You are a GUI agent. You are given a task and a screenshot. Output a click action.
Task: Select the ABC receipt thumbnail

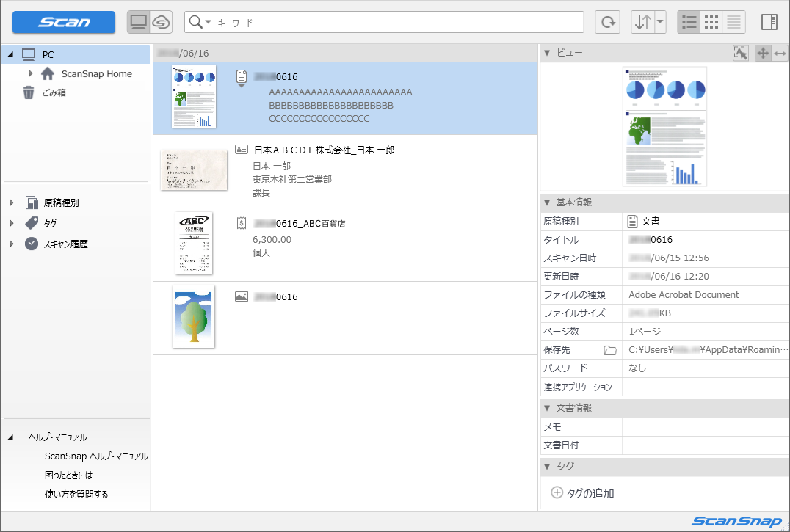click(194, 244)
